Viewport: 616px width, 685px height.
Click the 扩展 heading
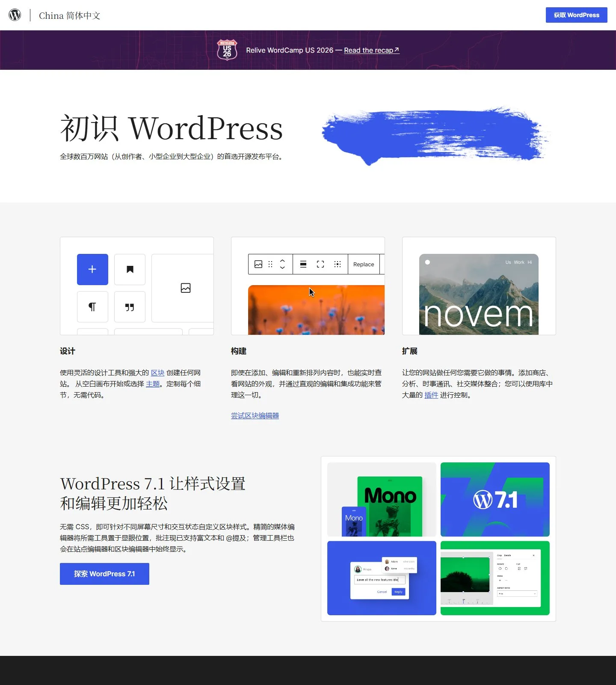[410, 351]
